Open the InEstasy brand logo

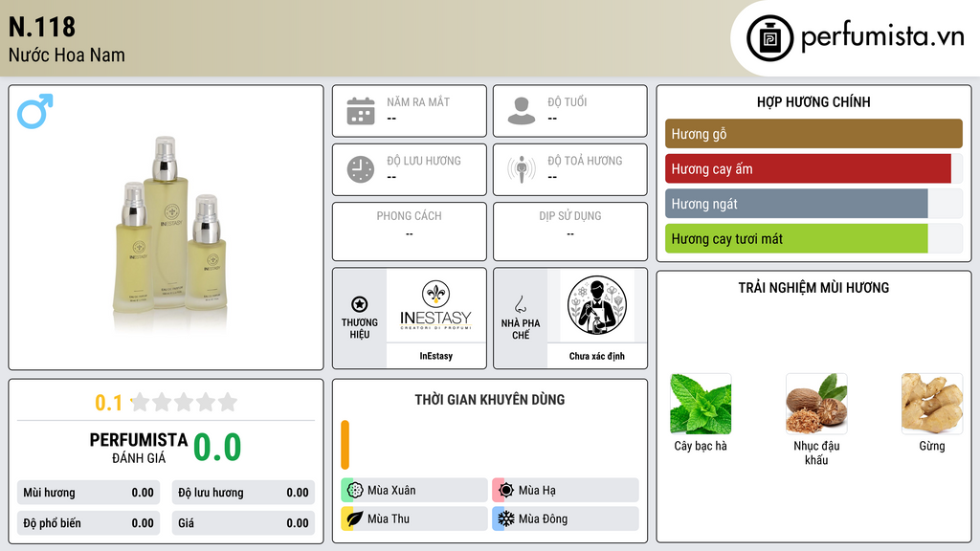[x=435, y=305]
